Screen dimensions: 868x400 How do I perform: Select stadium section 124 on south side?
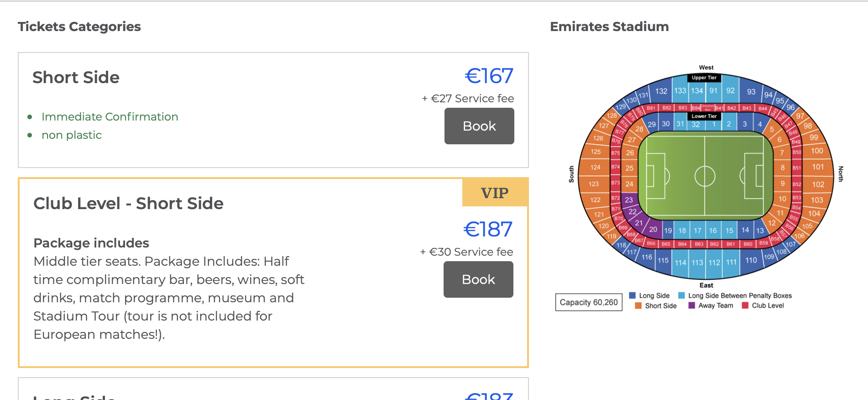[x=595, y=168]
